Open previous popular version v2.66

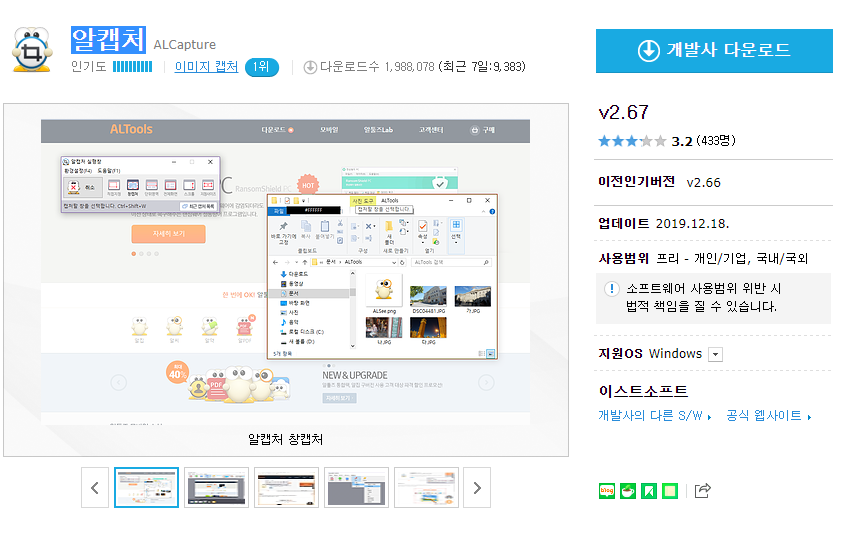703,183
